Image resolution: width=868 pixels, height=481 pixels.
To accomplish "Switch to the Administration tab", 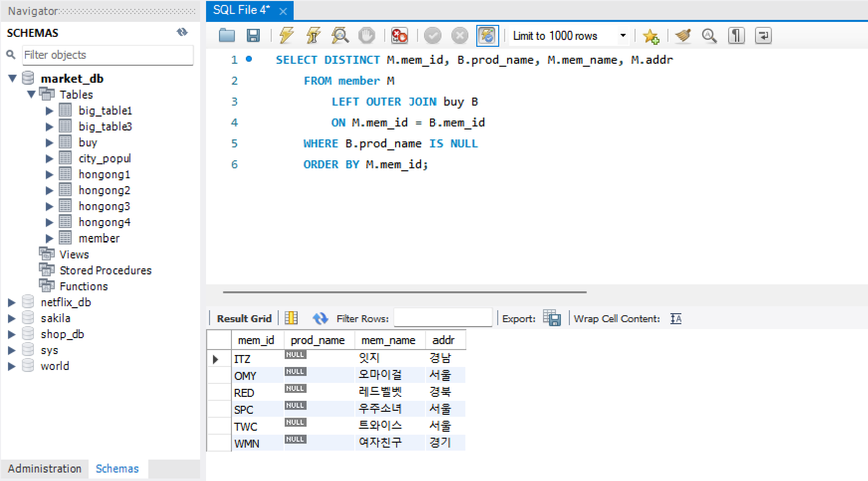I will [x=45, y=469].
